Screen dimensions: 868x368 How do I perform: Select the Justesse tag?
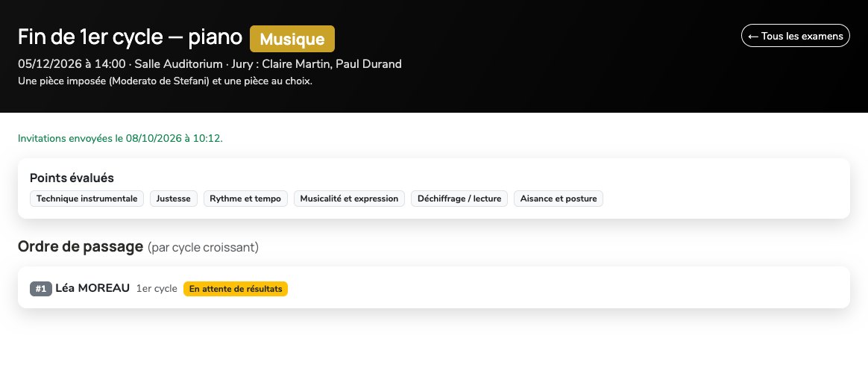tap(173, 199)
